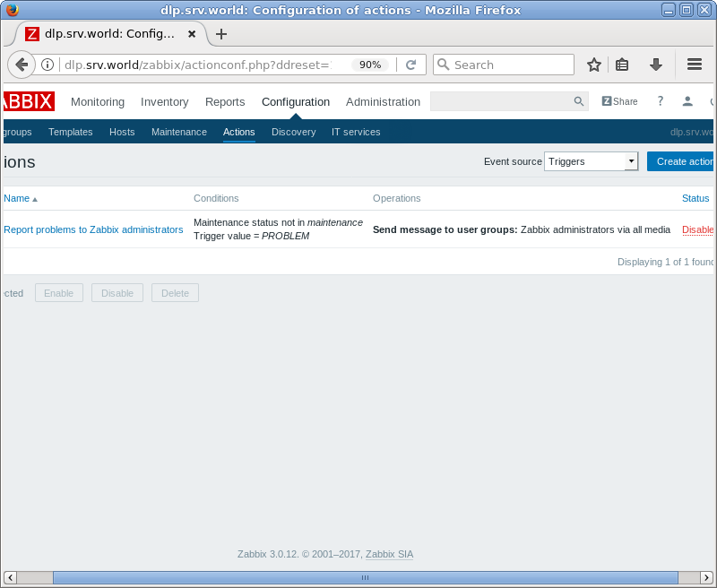
Task: Go to Templates submenu
Action: (71, 132)
